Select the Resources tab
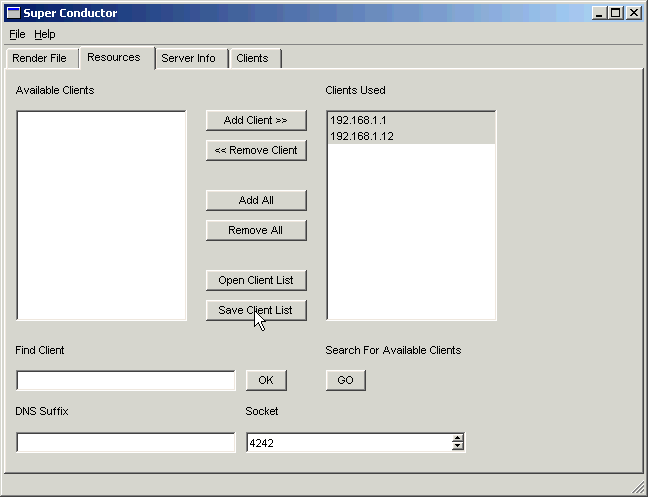Image resolution: width=648 pixels, height=497 pixels. click(114, 57)
